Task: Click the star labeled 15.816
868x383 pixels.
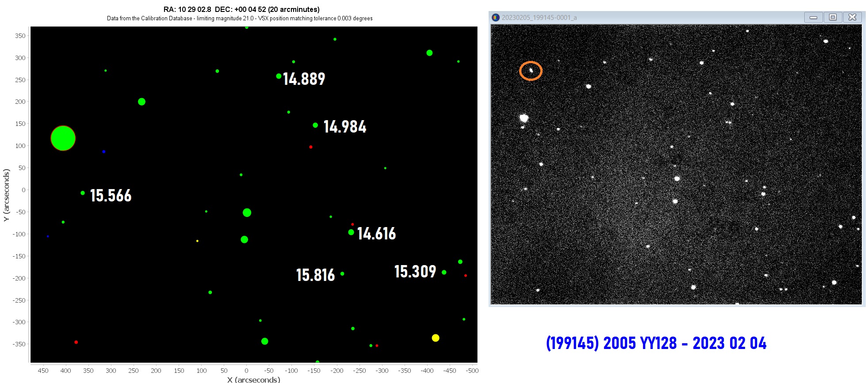Action: coord(342,274)
